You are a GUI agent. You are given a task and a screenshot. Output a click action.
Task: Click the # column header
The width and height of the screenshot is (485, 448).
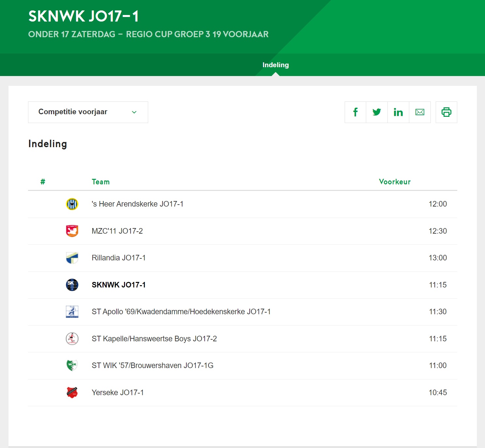point(43,182)
